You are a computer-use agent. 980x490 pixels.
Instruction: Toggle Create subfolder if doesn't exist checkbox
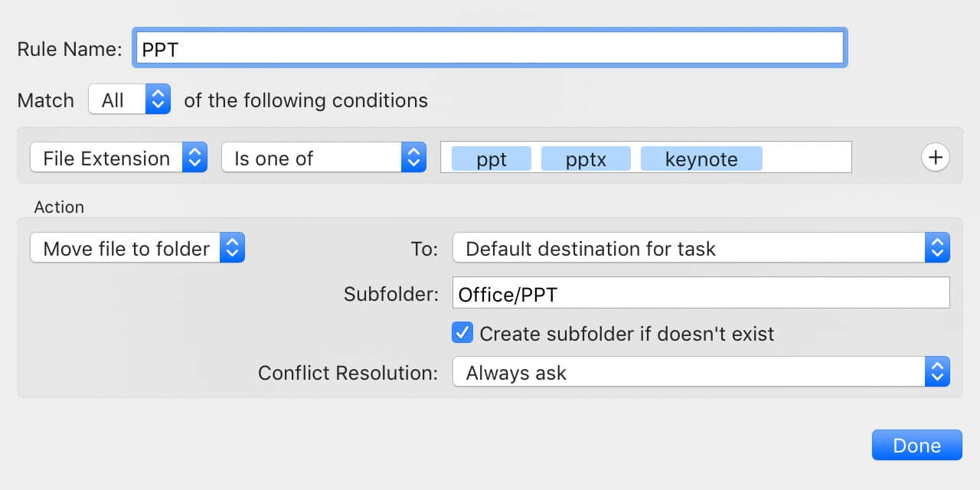(x=462, y=333)
